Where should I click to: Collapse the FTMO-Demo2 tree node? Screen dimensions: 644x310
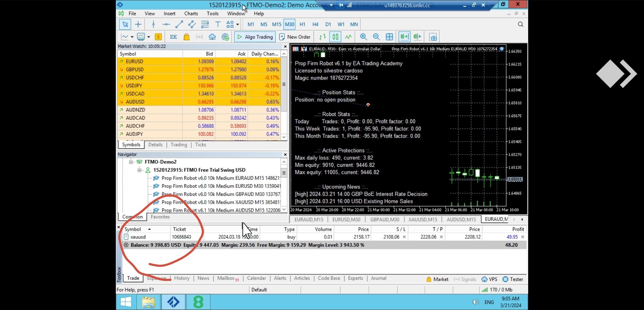coord(131,162)
